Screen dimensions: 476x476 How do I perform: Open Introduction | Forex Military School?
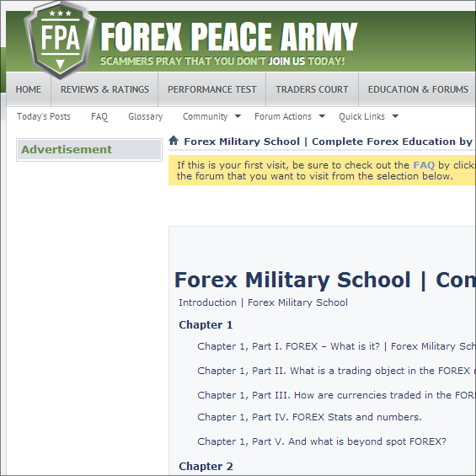(x=263, y=302)
